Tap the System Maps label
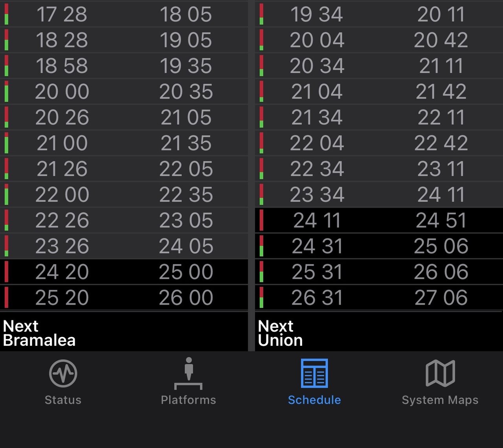 pos(440,400)
